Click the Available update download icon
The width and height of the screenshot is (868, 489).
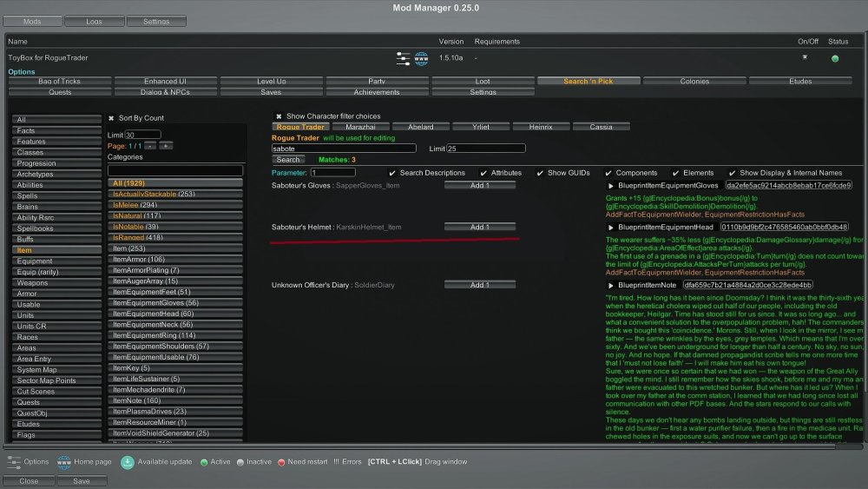tap(128, 462)
